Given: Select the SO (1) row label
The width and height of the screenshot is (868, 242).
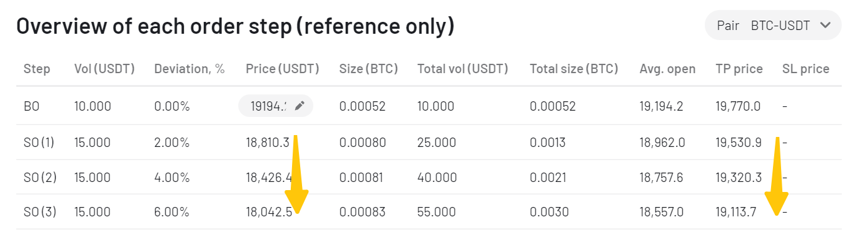Looking at the screenshot, I should (39, 143).
